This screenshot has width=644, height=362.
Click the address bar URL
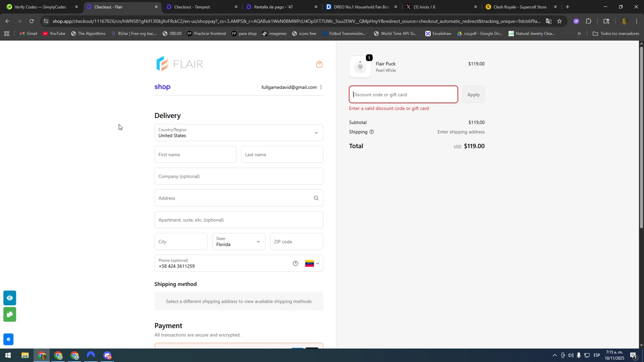[x=296, y=21]
